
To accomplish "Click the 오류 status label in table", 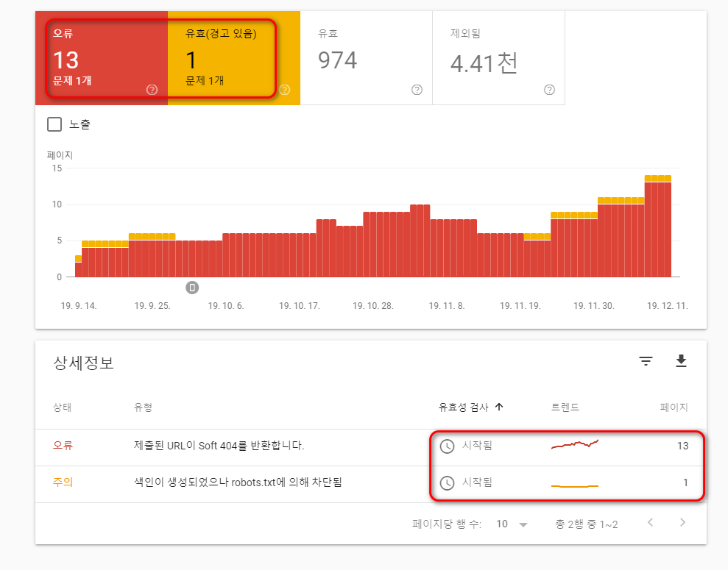I will [x=63, y=446].
